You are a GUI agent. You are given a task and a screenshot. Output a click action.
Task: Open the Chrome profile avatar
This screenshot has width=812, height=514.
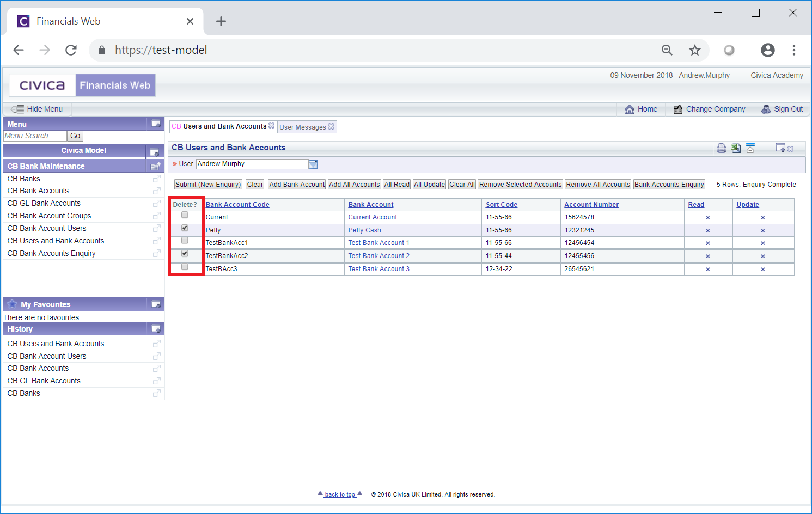point(768,50)
